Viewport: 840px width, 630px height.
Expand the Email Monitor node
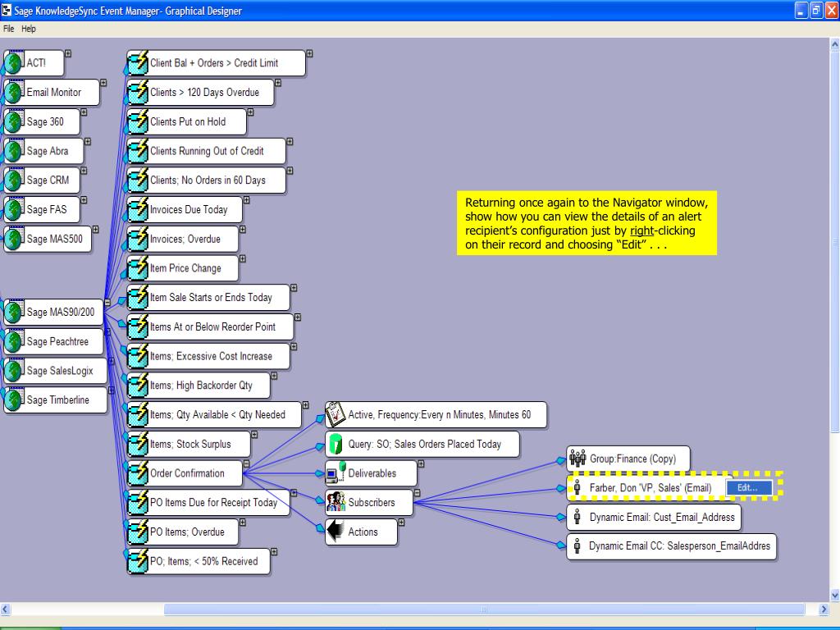pos(103,83)
